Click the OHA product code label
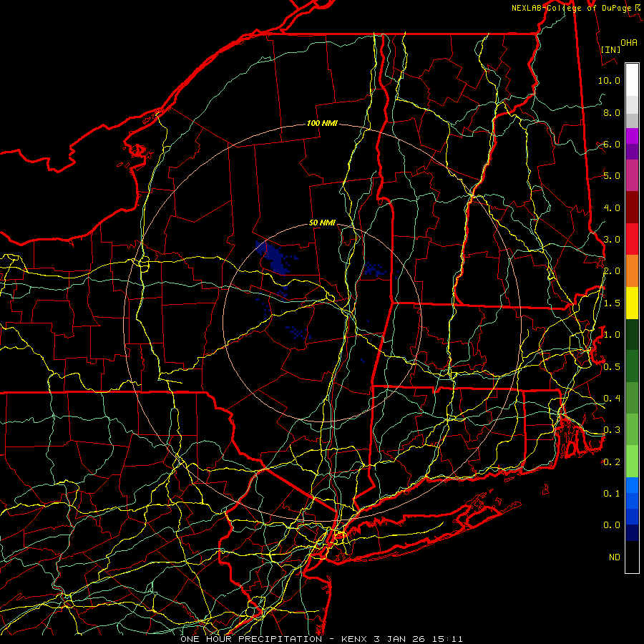The width and height of the screenshot is (644, 644). pos(629,42)
